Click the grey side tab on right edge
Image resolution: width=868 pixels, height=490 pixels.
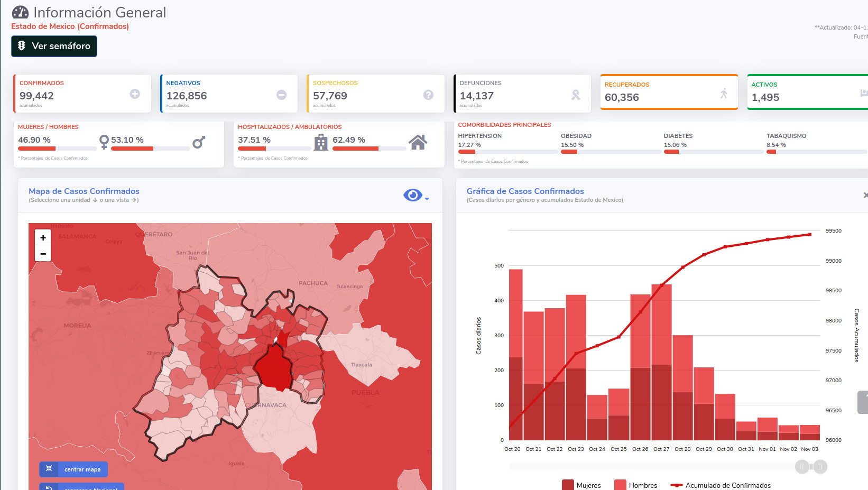coord(863,402)
